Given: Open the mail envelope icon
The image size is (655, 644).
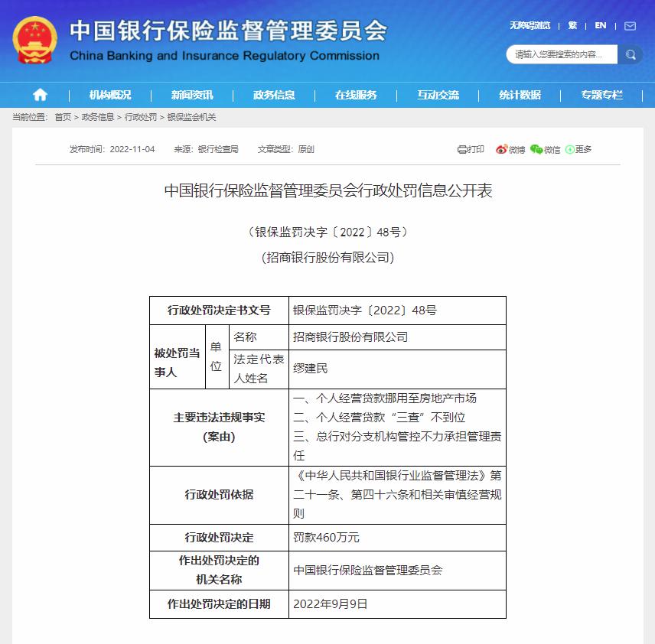Looking at the screenshot, I should click(630, 26).
